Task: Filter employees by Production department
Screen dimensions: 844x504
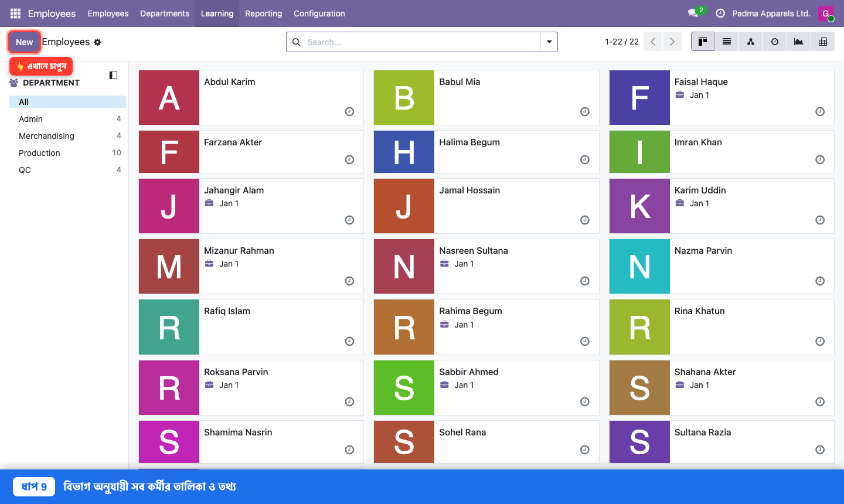Action: (67, 153)
